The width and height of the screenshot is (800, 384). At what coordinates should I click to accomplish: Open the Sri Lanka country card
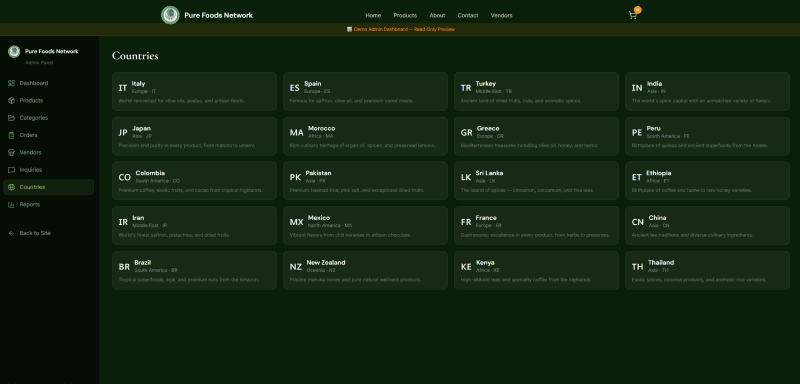(x=536, y=181)
